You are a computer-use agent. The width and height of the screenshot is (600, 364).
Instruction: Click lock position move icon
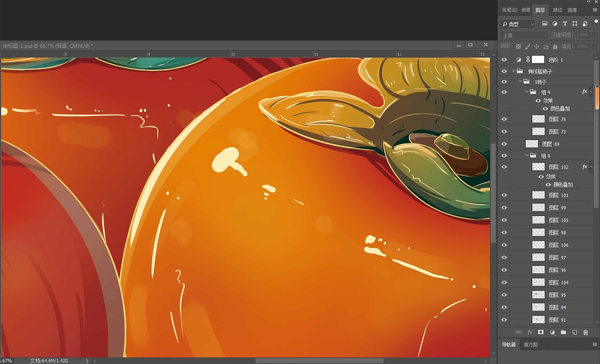pyautogui.click(x=537, y=47)
